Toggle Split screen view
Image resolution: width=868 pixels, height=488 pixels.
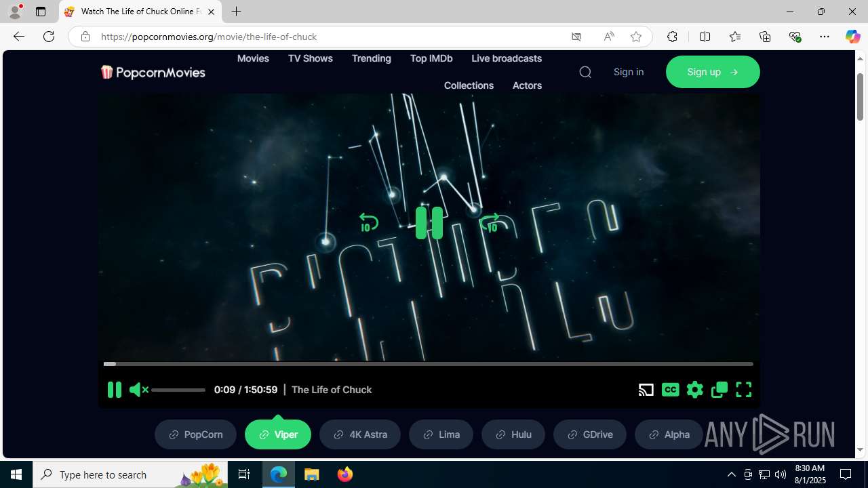click(x=705, y=37)
